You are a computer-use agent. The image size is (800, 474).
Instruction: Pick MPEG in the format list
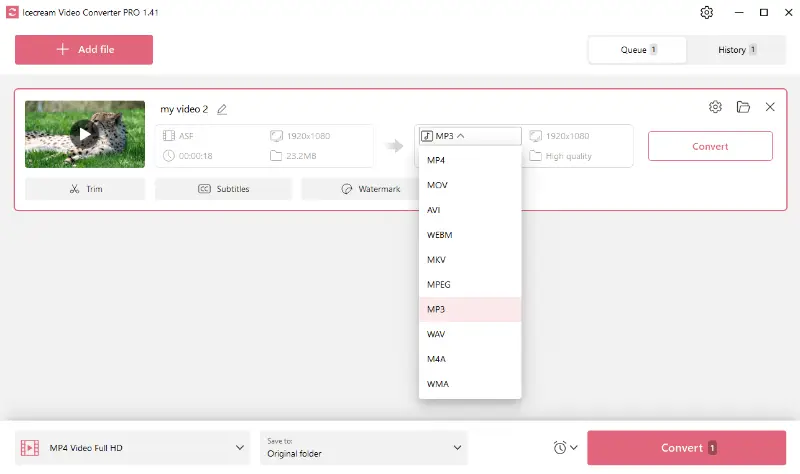tap(470, 284)
